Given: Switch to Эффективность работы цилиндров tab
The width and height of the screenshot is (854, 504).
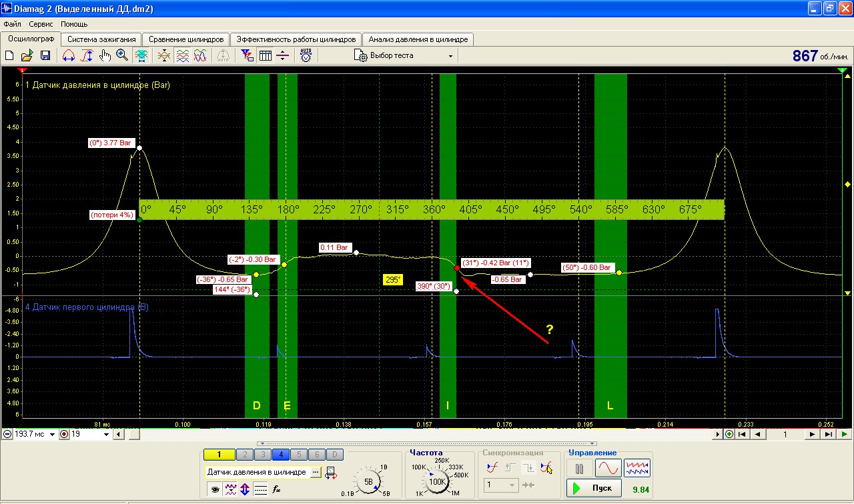Looking at the screenshot, I should [x=296, y=39].
